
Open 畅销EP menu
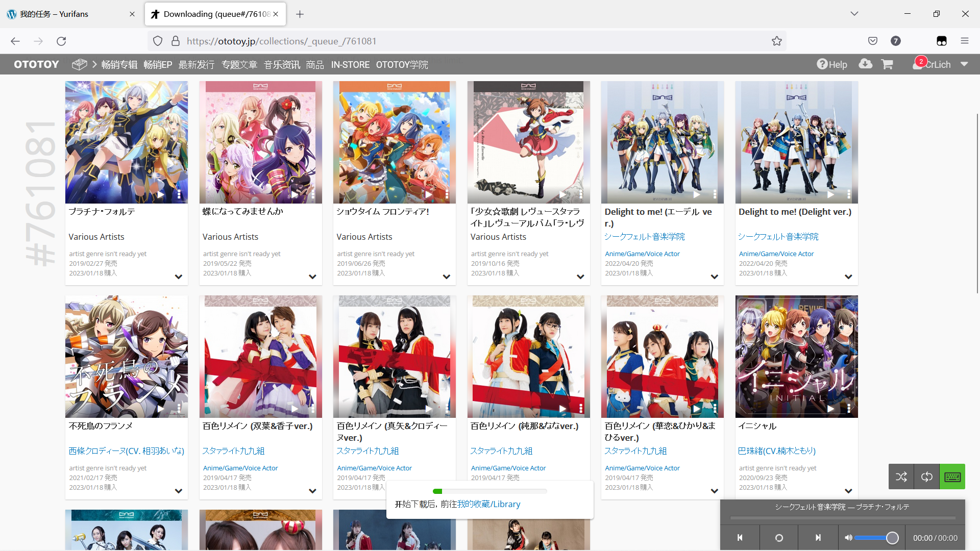click(158, 64)
